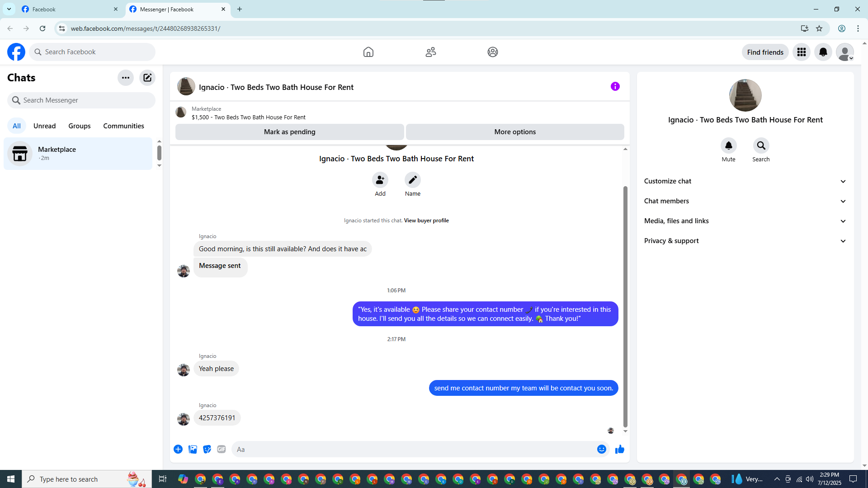
Task: Mute this conversation with the bell
Action: (x=728, y=145)
